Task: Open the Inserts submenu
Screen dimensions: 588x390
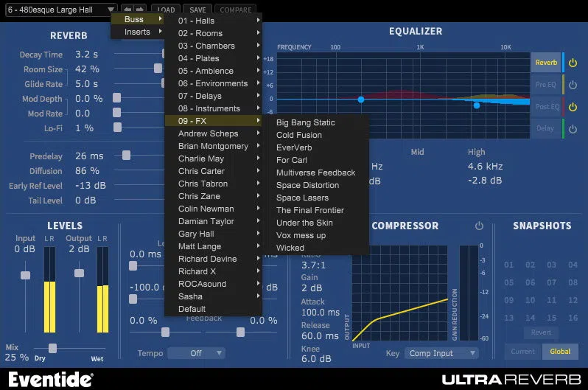Action: tap(137, 32)
